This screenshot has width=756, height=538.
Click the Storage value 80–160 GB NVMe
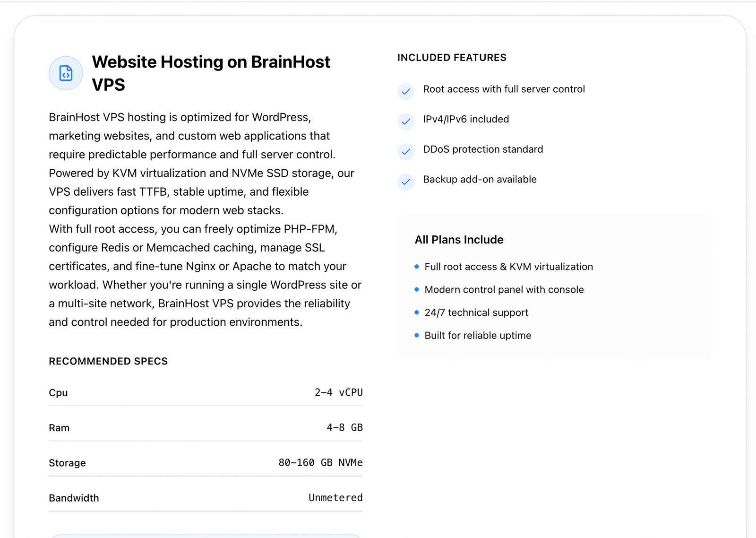coord(320,462)
